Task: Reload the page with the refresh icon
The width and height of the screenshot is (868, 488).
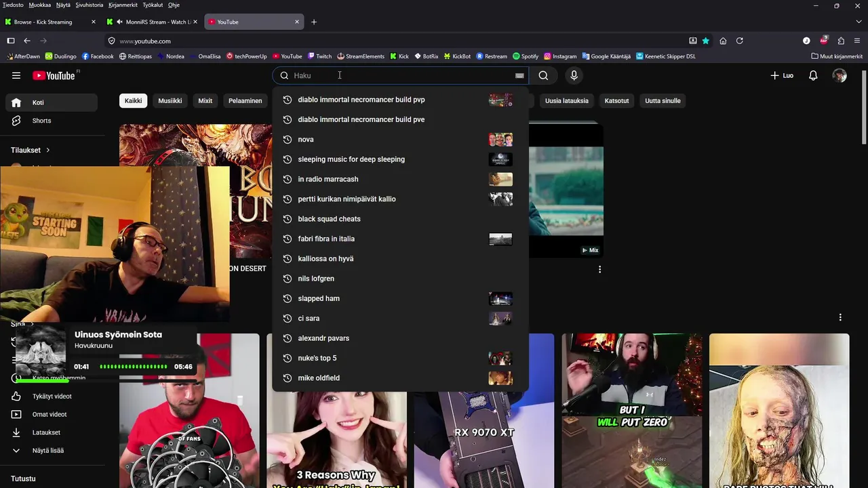Action: pyautogui.click(x=740, y=41)
